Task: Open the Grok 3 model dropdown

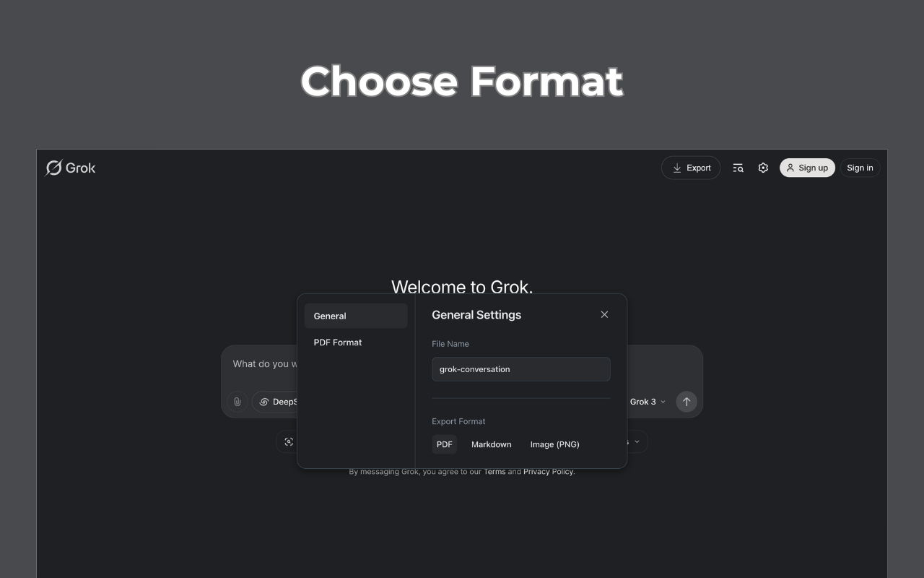Action: [648, 402]
